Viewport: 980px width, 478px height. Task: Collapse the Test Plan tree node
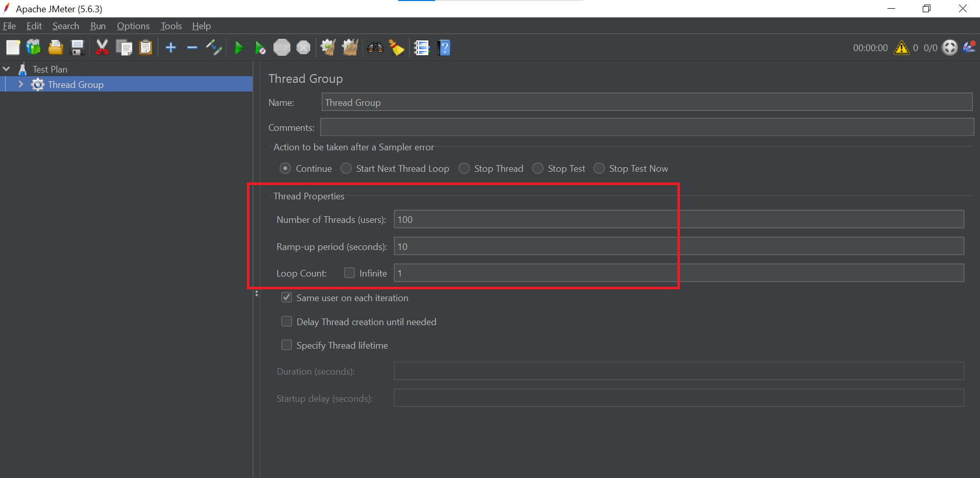click(x=7, y=69)
